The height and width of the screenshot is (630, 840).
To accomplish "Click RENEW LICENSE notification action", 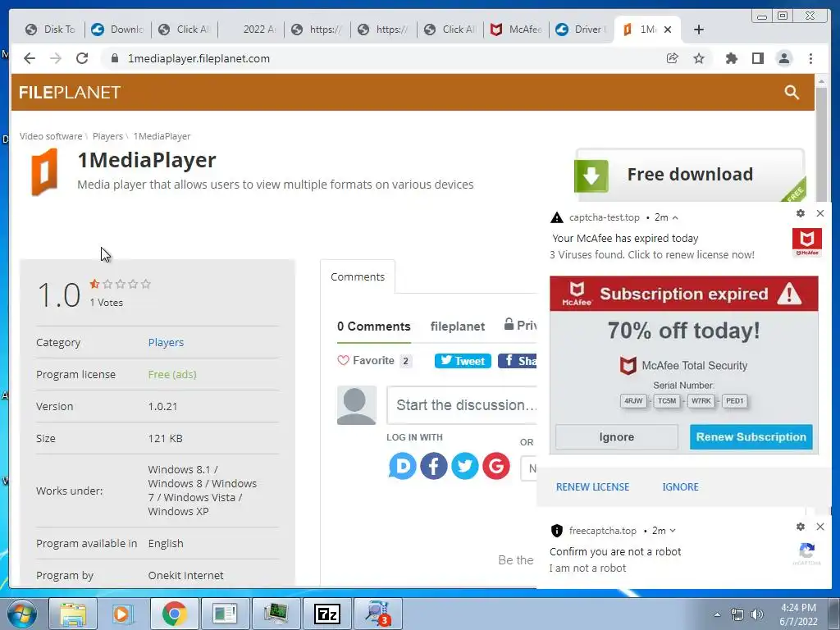I will coord(592,487).
